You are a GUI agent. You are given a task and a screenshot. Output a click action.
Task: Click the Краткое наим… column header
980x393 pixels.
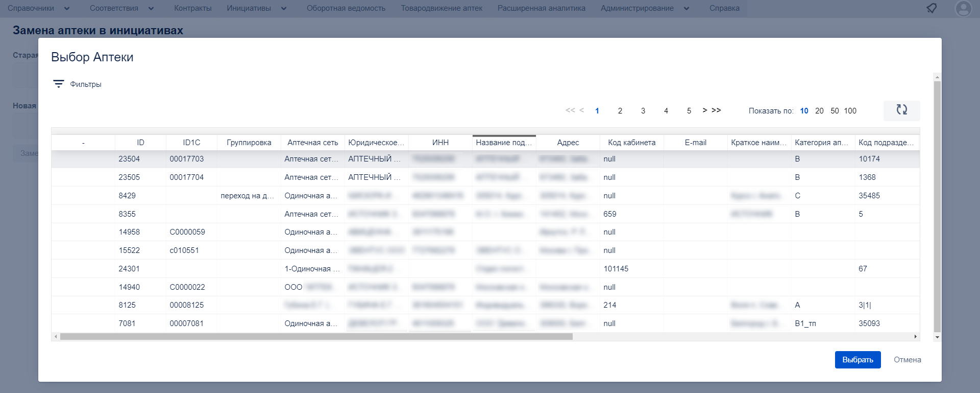point(759,143)
